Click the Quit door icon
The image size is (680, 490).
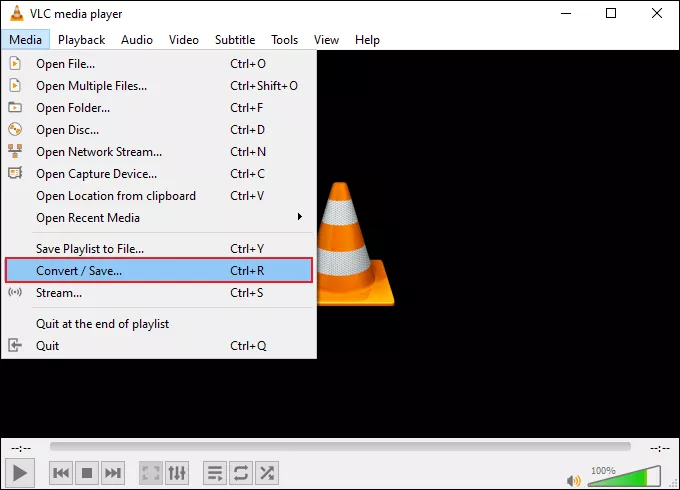(15, 345)
